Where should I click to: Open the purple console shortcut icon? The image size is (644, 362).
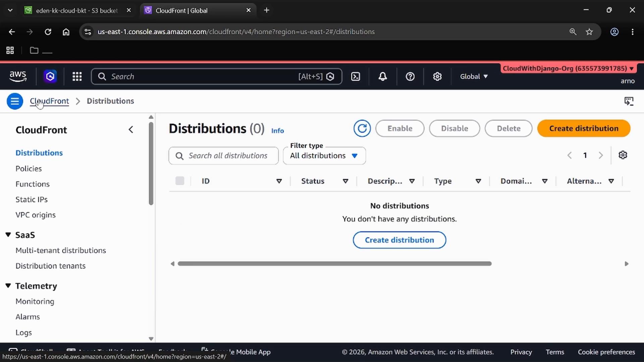pos(50,76)
